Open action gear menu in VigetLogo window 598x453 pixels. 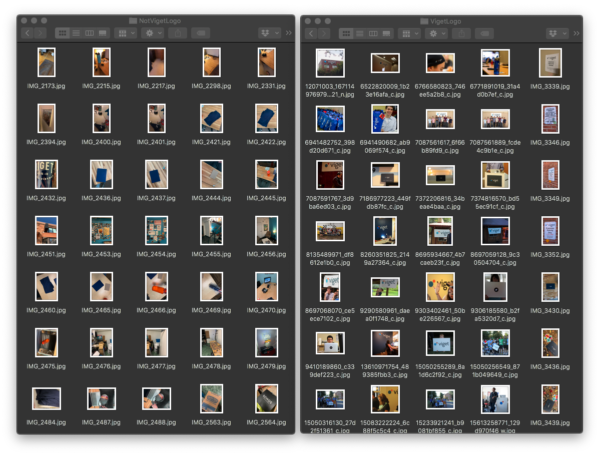click(437, 34)
